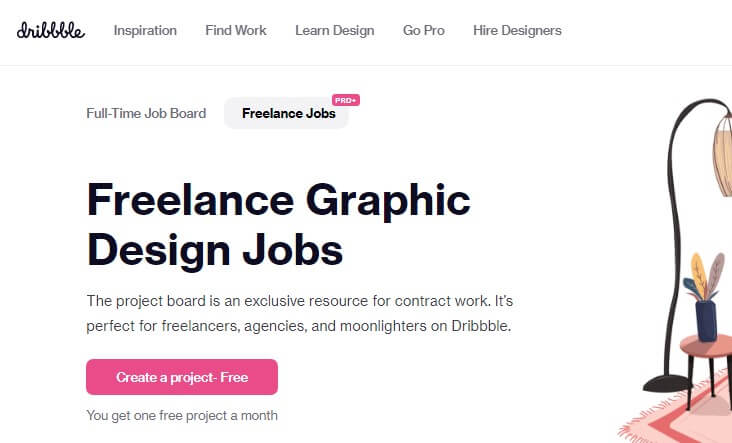Switch to the Full-Time Job Board tab

pyautogui.click(x=146, y=113)
